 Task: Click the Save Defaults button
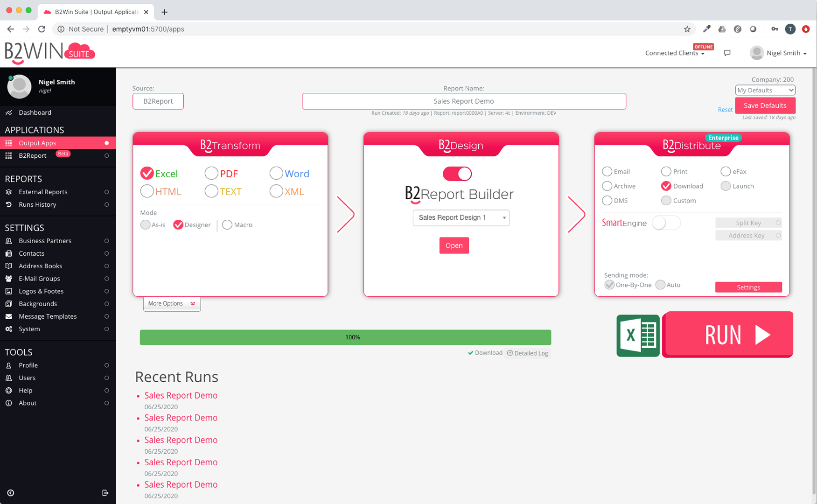click(x=765, y=105)
